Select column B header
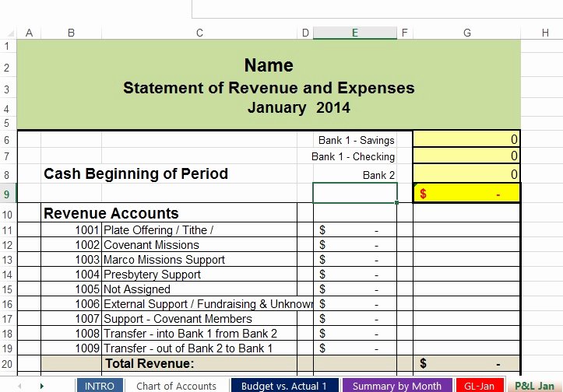The height and width of the screenshot is (392, 563). [71, 33]
